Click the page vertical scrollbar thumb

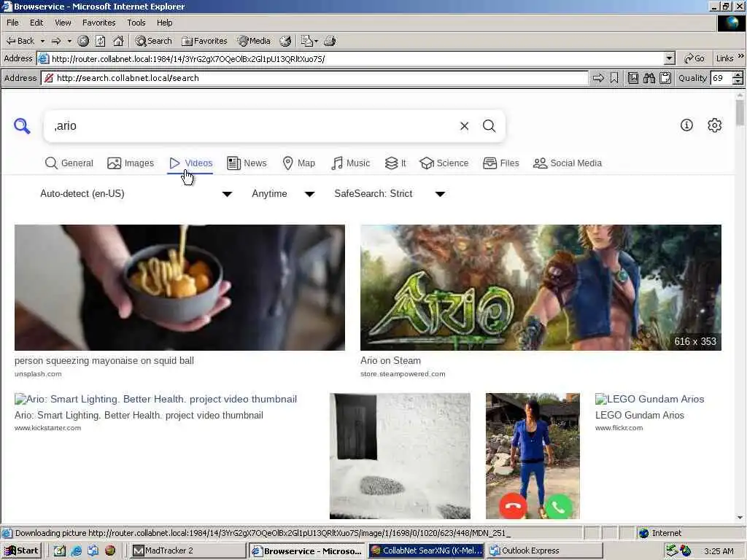740,112
